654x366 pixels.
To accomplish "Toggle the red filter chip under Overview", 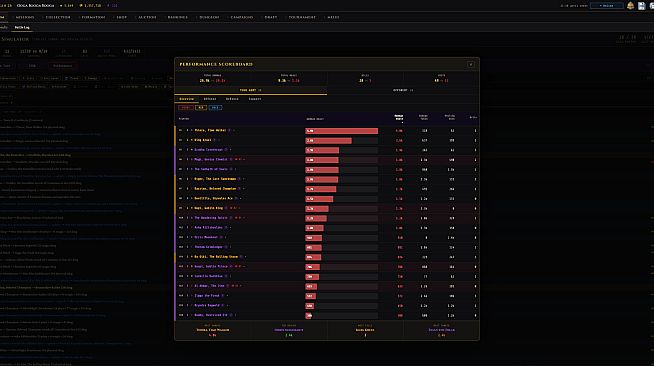I will click(186, 108).
